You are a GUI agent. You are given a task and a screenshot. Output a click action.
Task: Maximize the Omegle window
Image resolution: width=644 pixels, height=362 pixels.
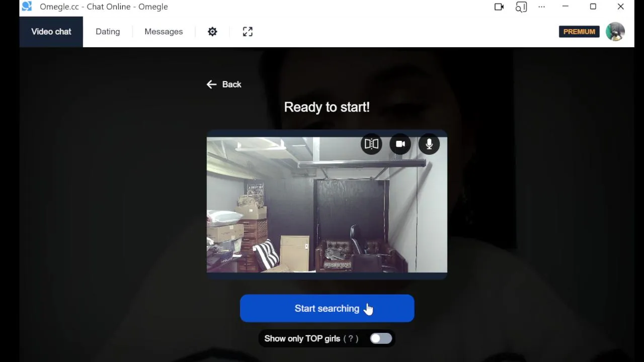593,7
